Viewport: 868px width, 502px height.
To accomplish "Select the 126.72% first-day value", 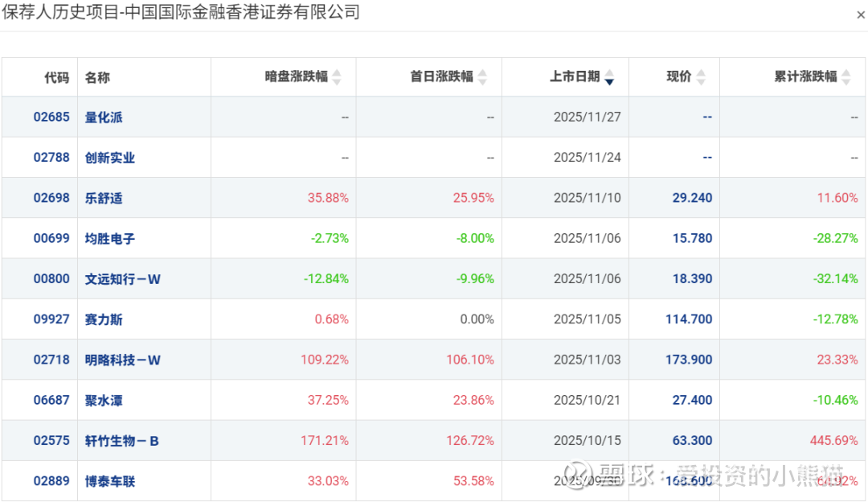I will click(470, 441).
